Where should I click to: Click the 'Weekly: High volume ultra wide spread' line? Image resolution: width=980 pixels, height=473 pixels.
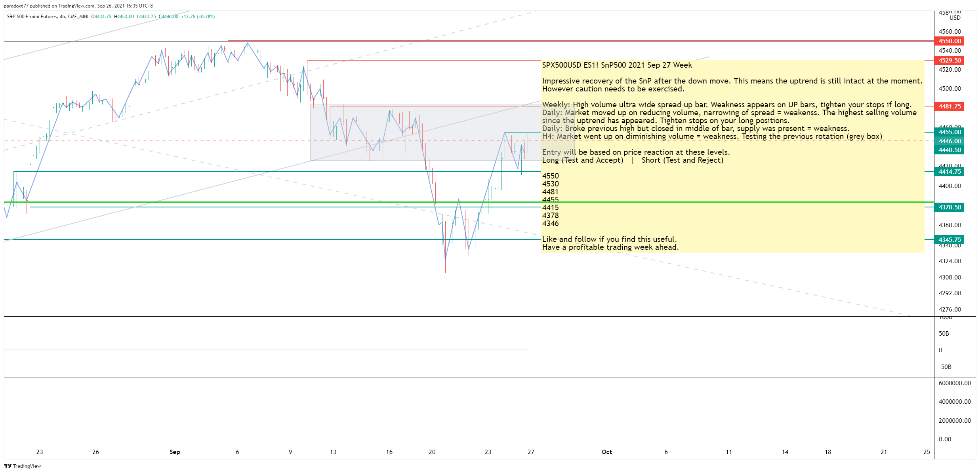(727, 105)
